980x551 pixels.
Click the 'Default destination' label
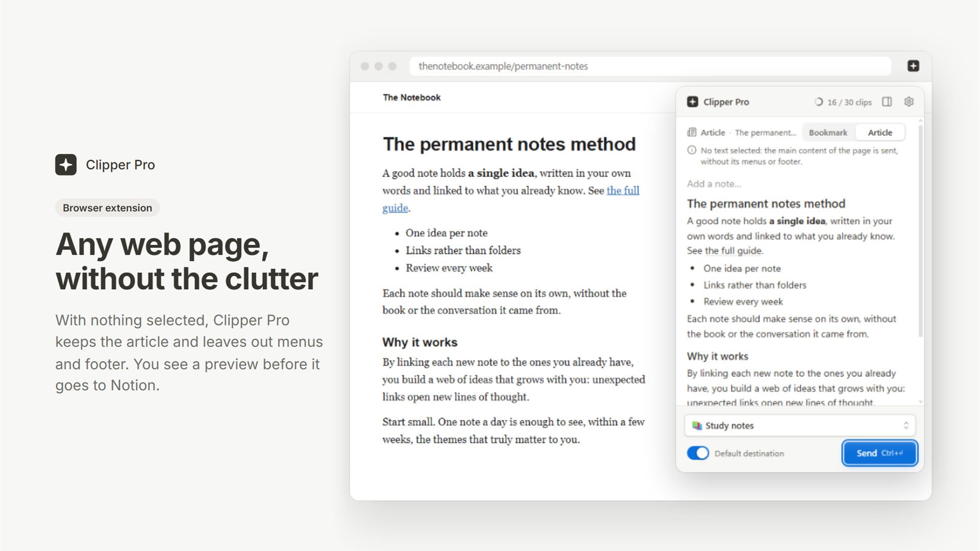pos(749,454)
